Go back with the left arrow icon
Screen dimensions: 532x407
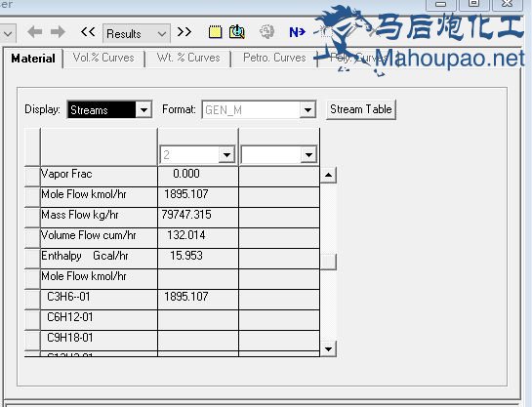click(34, 32)
